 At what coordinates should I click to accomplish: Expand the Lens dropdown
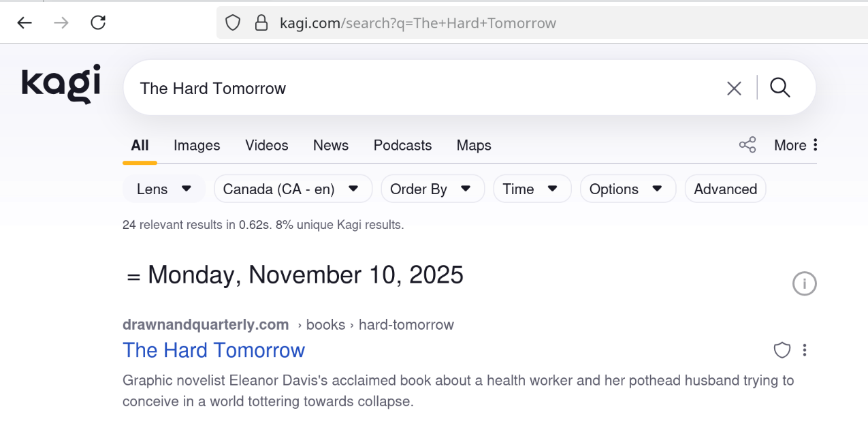164,189
